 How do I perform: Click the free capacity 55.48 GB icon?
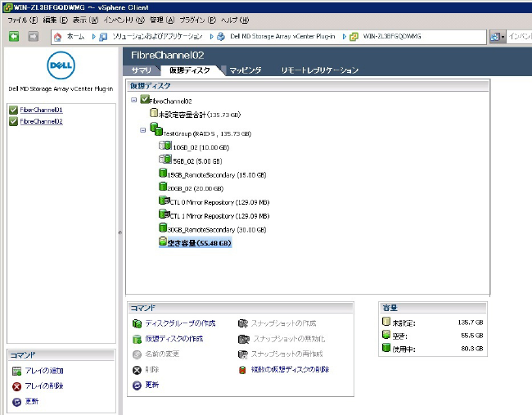(163, 241)
